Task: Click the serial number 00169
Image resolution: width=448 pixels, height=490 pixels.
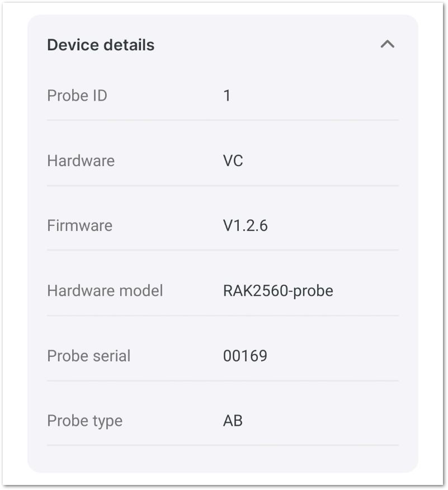Action: (x=245, y=356)
